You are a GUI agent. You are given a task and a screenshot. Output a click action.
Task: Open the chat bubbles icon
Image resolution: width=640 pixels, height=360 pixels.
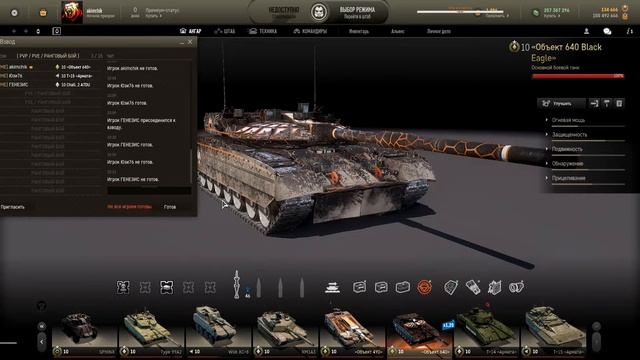click(607, 31)
